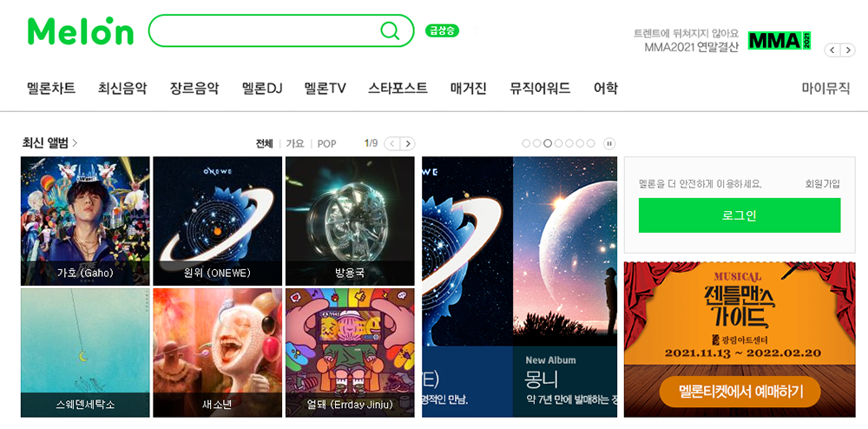
Task: Click inside the search input field
Action: coord(265,31)
